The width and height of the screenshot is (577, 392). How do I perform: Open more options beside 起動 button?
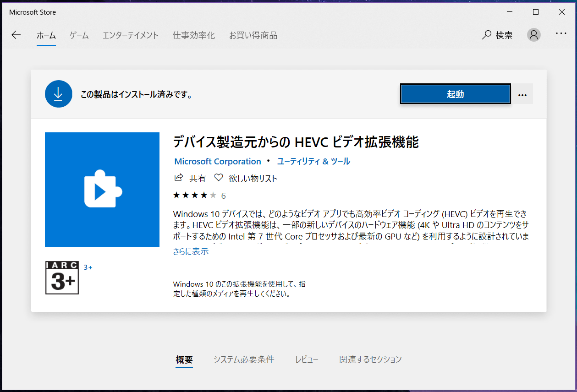(x=522, y=94)
